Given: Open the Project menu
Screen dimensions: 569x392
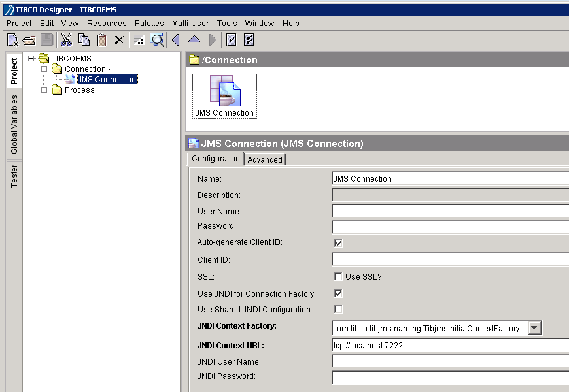Looking at the screenshot, I should point(19,24).
